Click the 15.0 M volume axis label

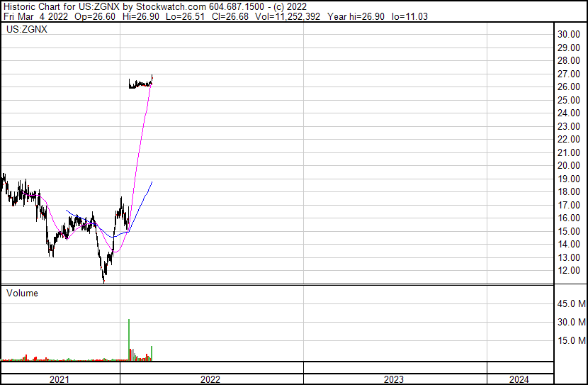tap(571, 341)
